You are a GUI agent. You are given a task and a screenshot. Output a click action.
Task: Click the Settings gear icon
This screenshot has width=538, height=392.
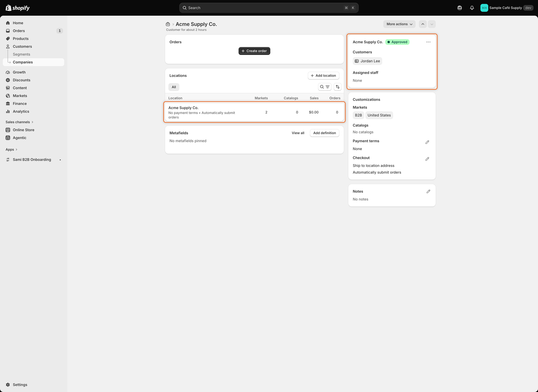pyautogui.click(x=8, y=385)
